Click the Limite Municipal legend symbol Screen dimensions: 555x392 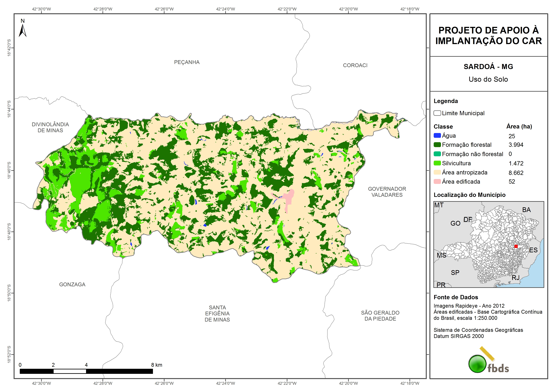point(437,113)
